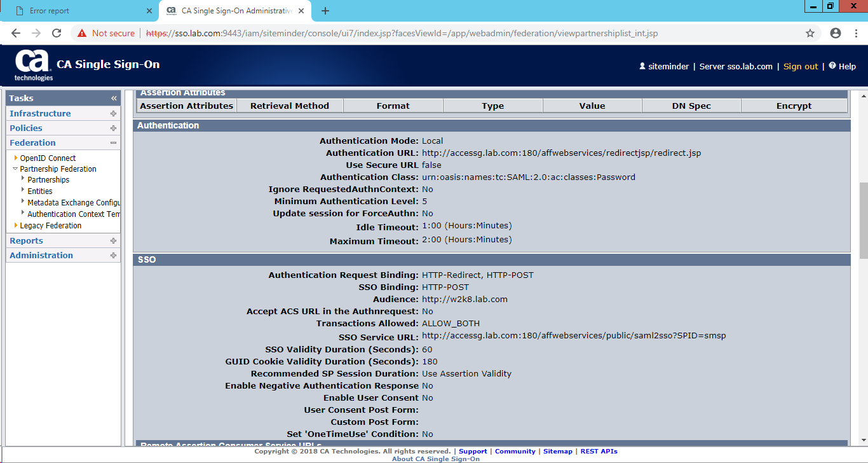Click the SSO section header

pyautogui.click(x=492, y=259)
